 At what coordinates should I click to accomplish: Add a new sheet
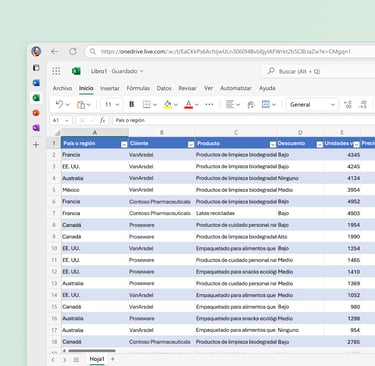click(113, 359)
